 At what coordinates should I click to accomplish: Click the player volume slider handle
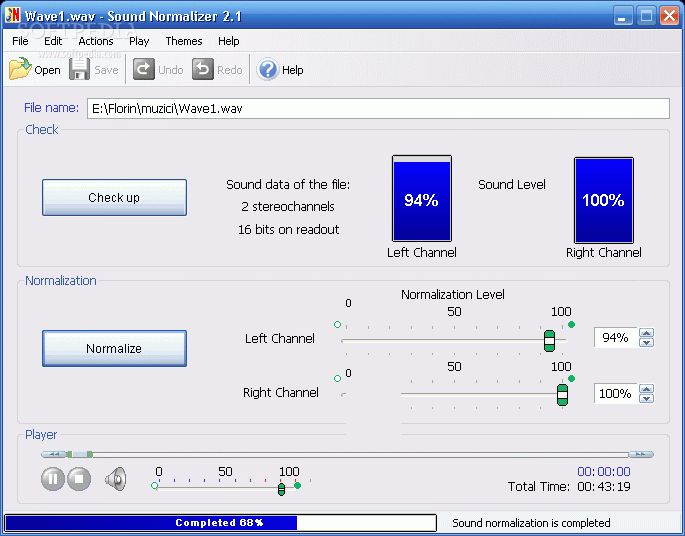tap(281, 489)
